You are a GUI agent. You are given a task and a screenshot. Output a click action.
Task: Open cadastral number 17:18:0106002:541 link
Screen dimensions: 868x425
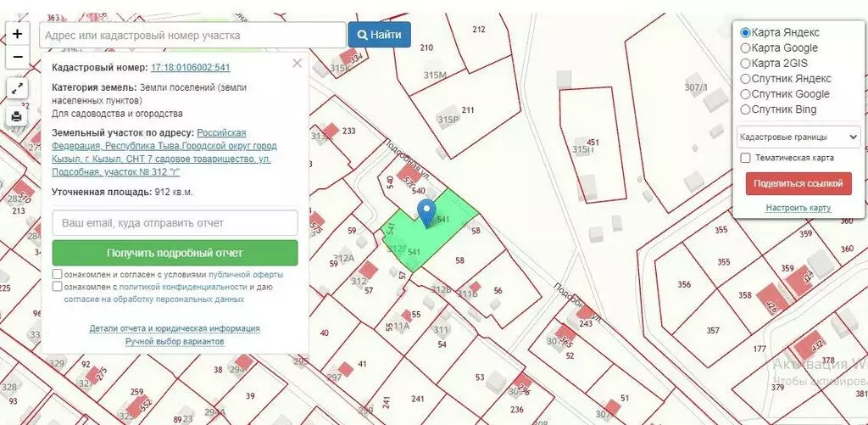point(191,68)
